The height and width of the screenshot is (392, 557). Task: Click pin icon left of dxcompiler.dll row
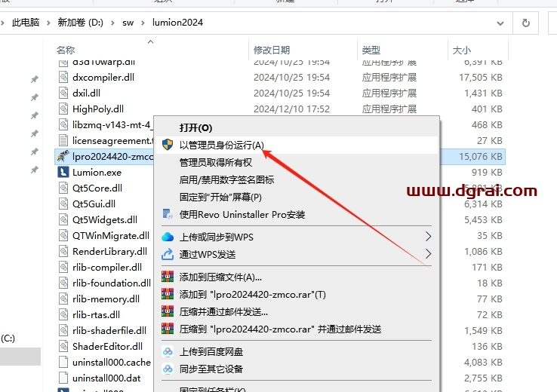point(35,79)
